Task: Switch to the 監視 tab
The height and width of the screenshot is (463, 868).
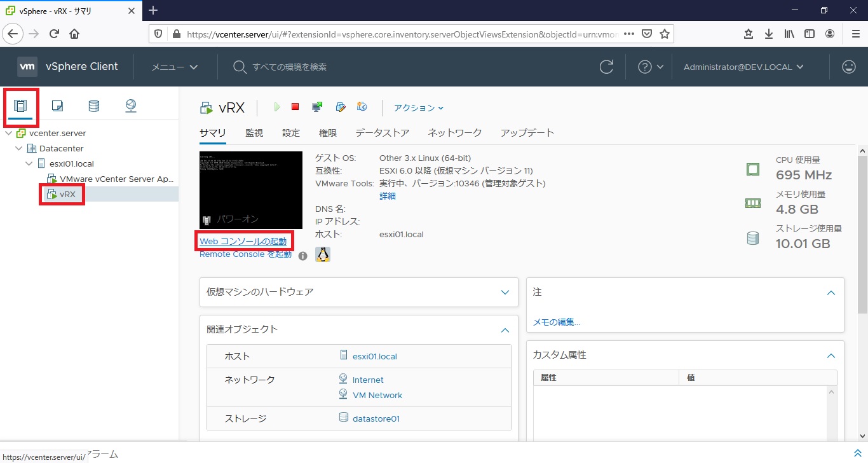Action: pos(254,133)
